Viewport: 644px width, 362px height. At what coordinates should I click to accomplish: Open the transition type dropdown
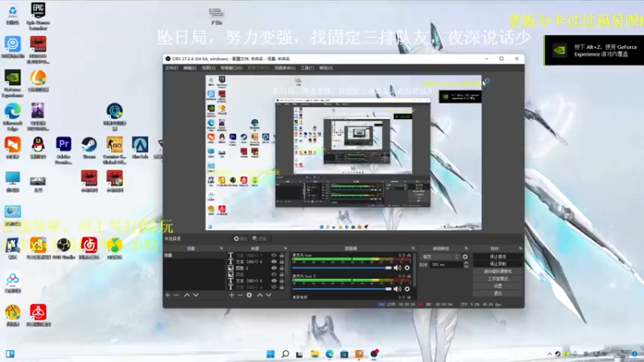coord(440,257)
